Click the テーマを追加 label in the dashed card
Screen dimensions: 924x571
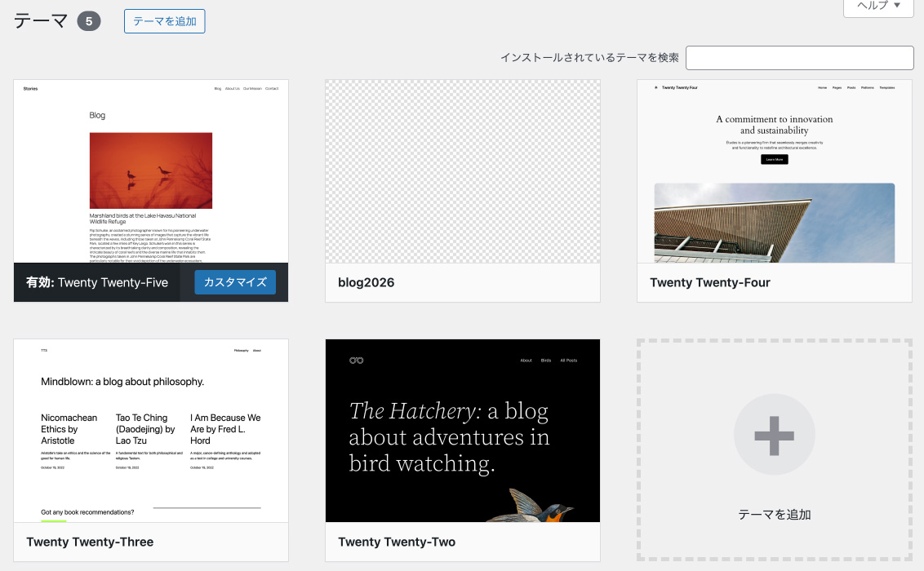point(774,515)
